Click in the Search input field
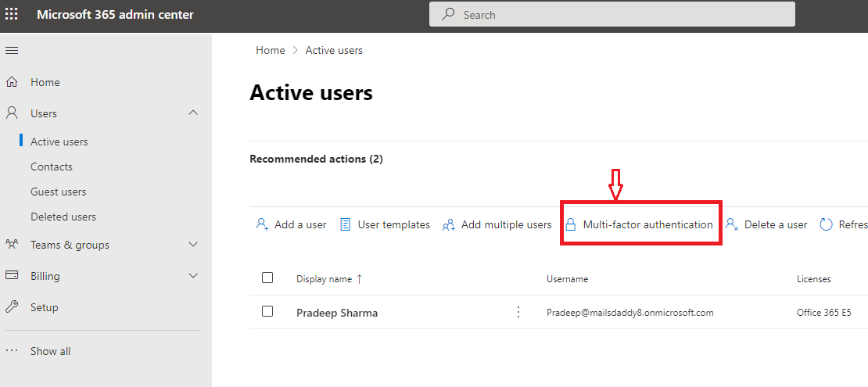Viewport: 868px width, 387px height. pos(612,14)
